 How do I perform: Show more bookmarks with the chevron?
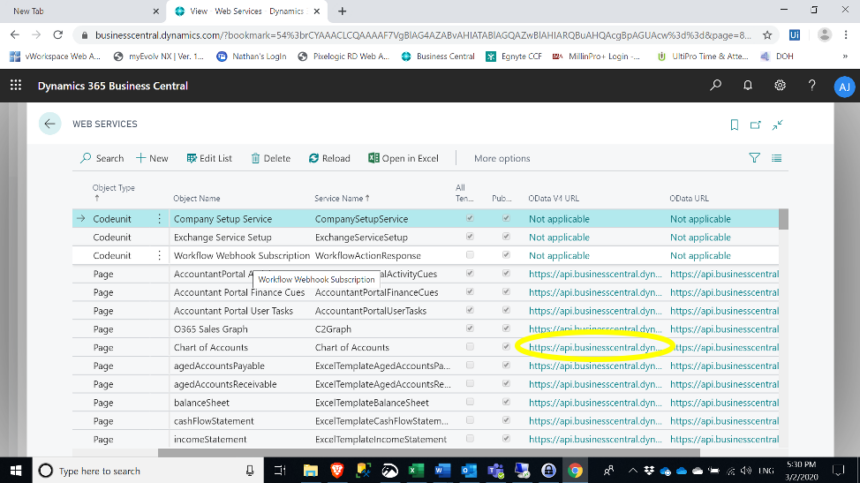point(845,56)
